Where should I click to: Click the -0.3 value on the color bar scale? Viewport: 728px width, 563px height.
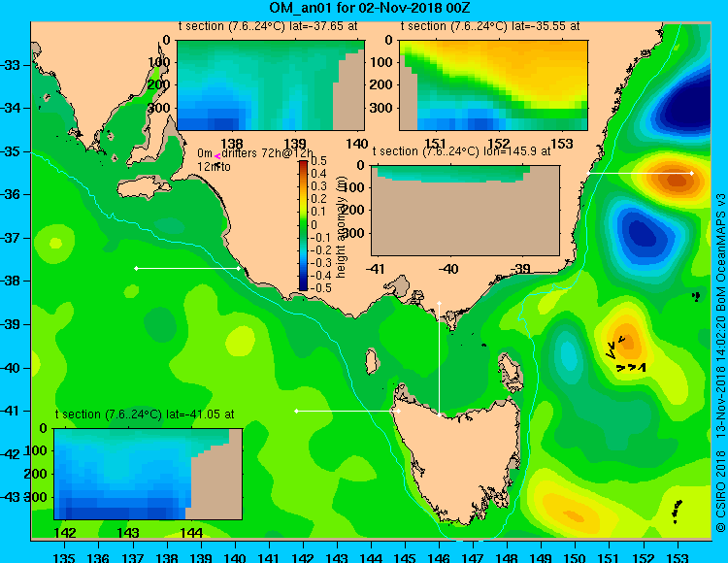[x=321, y=263]
